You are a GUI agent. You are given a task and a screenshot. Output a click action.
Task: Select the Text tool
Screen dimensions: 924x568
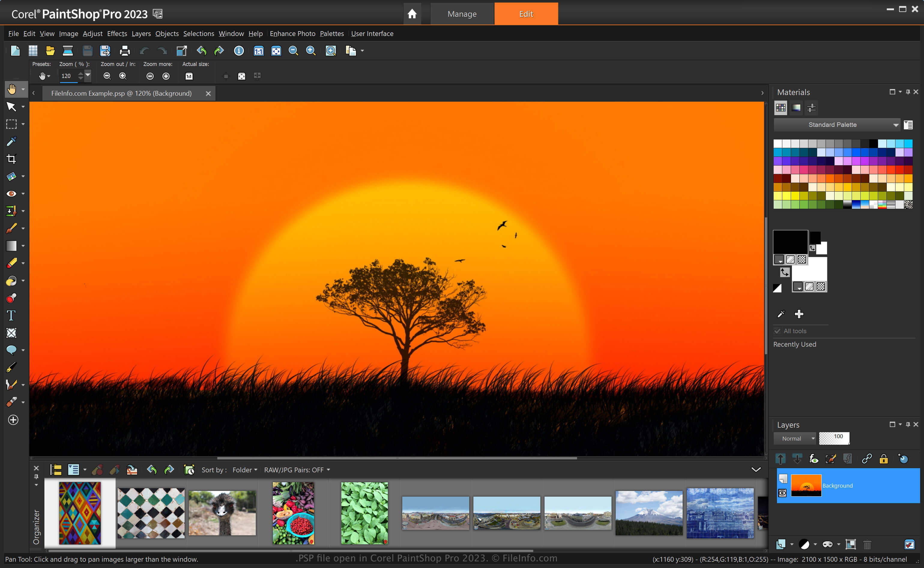pyautogui.click(x=11, y=315)
